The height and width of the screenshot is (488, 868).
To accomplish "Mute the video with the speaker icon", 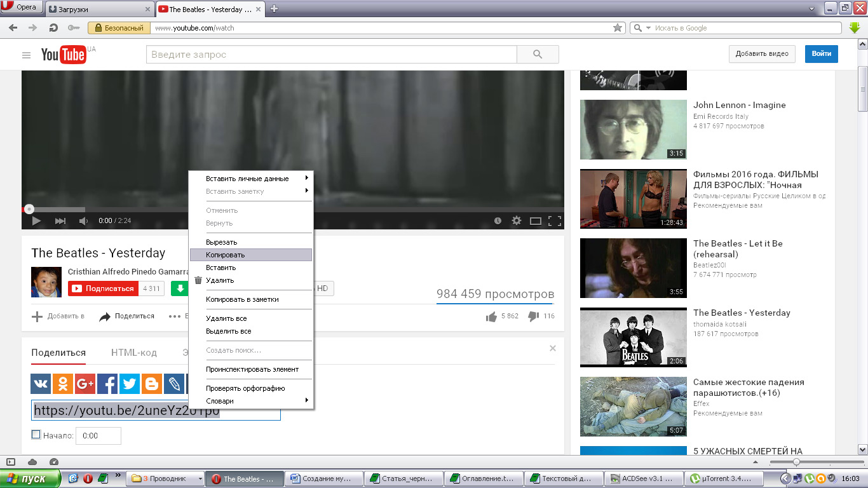I will 83,220.
